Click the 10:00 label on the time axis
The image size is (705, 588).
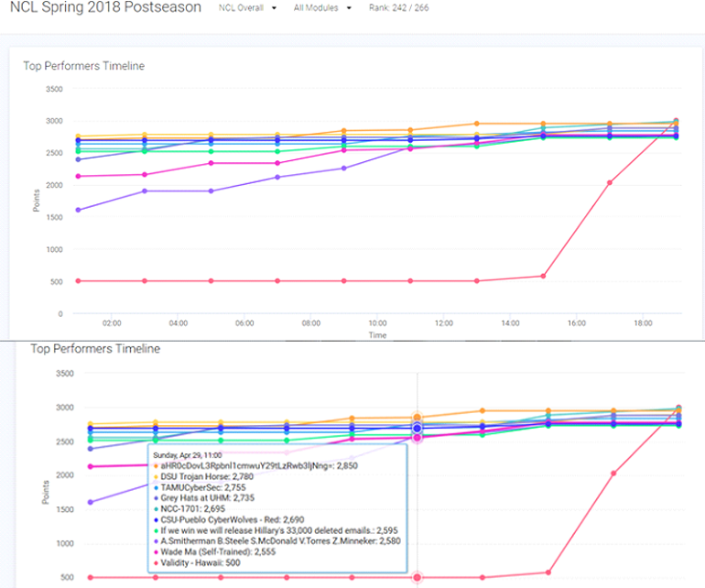point(377,323)
